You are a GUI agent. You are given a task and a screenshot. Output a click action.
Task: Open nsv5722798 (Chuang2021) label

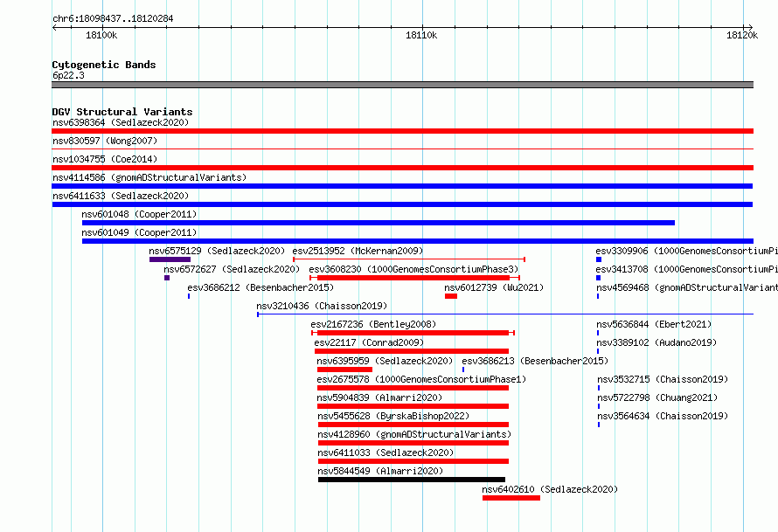(657, 397)
